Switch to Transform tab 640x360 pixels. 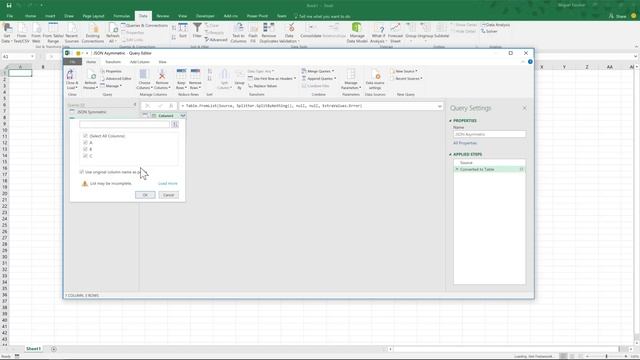coord(113,62)
